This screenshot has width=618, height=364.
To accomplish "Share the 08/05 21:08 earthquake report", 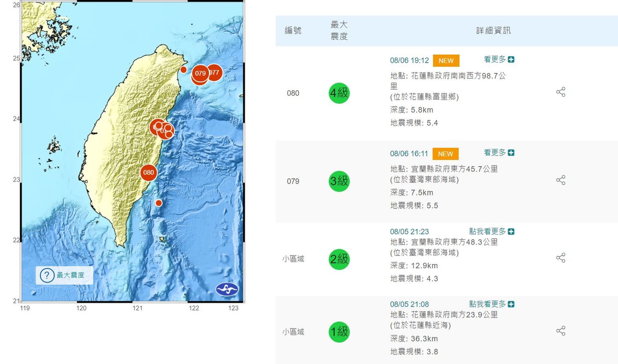I will click(x=560, y=331).
